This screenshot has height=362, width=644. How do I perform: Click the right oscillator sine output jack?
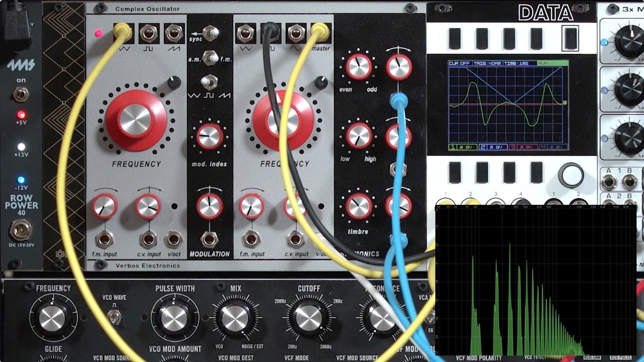tap(296, 34)
